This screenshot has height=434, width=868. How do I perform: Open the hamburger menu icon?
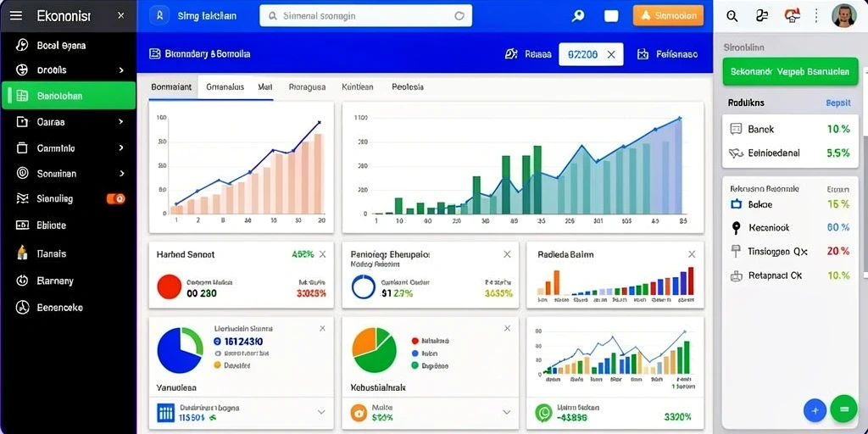[x=16, y=15]
